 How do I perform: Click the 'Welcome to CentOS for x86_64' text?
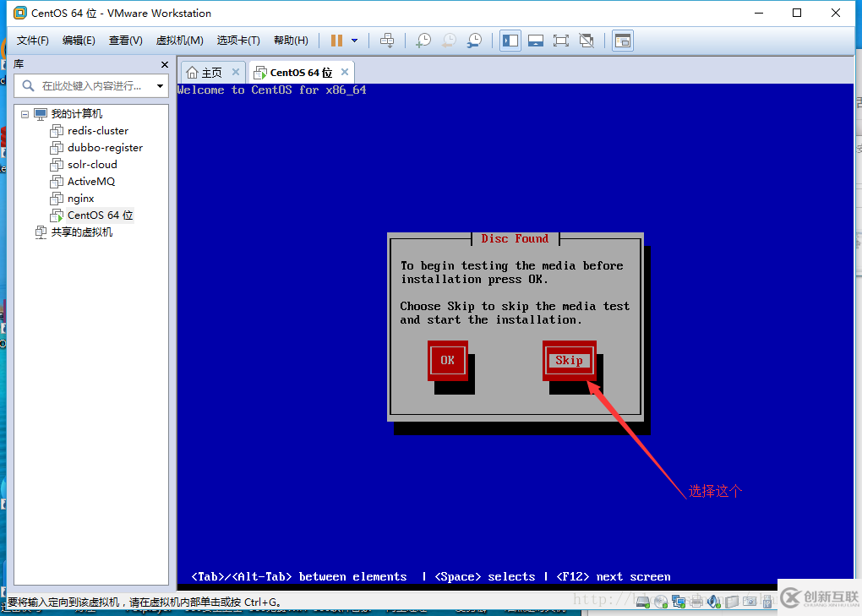272,90
